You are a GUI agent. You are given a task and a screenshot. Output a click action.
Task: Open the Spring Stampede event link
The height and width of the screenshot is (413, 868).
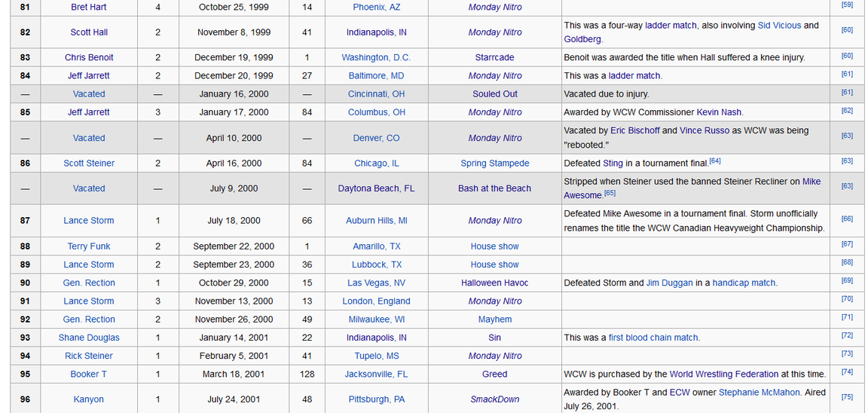tap(495, 164)
